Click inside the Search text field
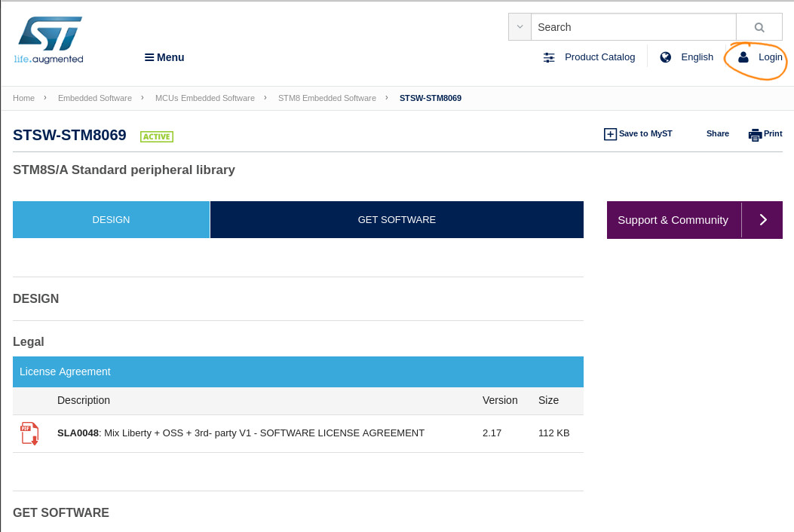 pos(633,27)
